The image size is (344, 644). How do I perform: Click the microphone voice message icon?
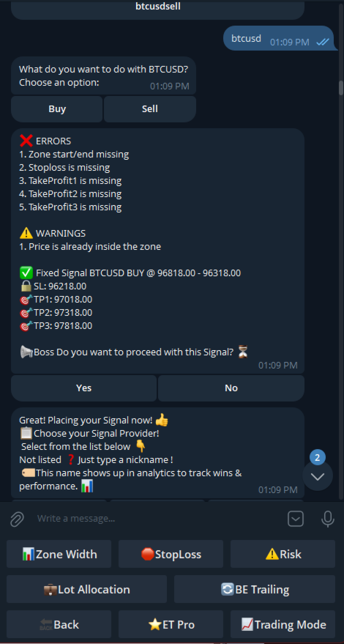click(328, 519)
